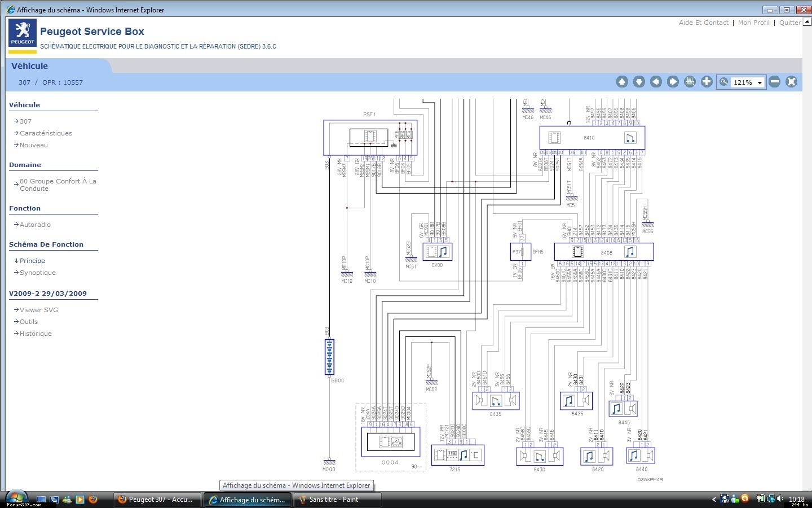Click Caractéristiques under Véhicule

(x=46, y=133)
